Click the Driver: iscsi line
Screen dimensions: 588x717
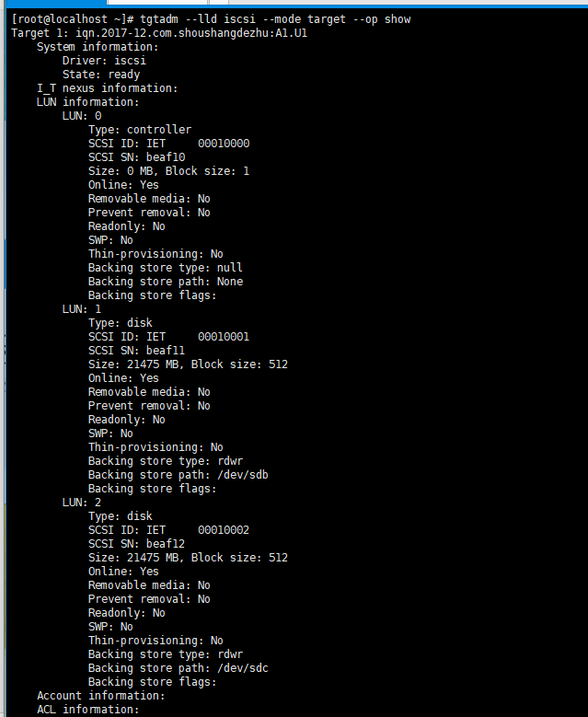click(104, 61)
